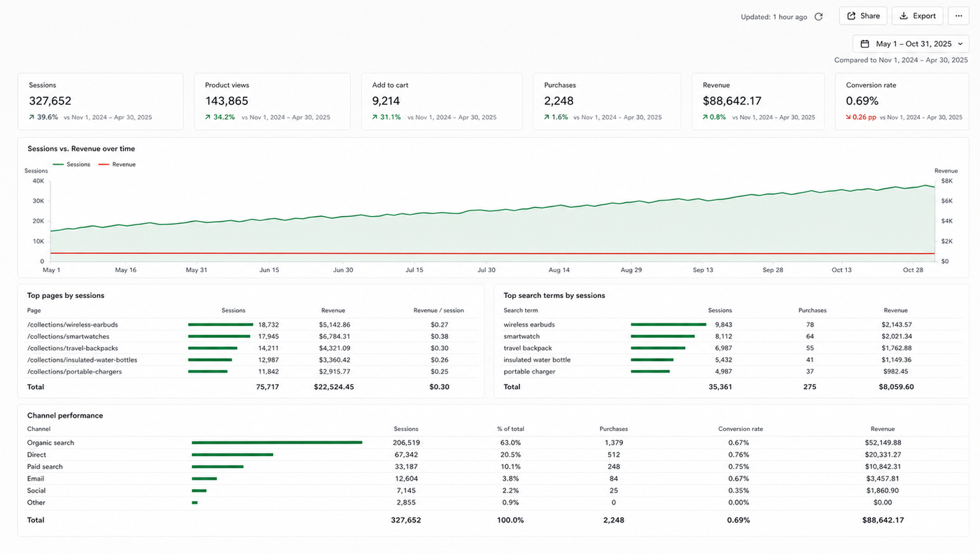This screenshot has height=554, width=980.
Task: Sort search terms by Purchases column
Action: tap(812, 311)
